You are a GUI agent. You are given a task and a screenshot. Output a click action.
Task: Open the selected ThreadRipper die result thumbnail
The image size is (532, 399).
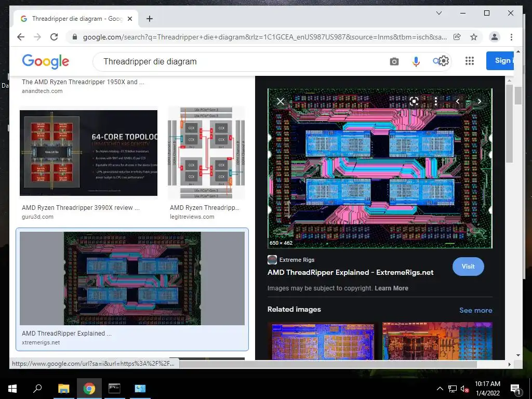[132, 278]
